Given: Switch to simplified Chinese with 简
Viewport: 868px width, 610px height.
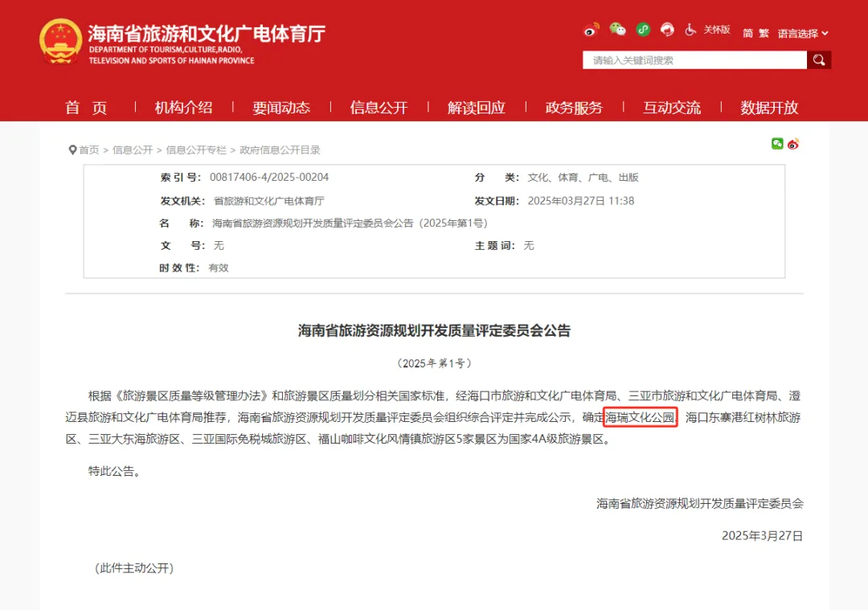Looking at the screenshot, I should 748,33.
